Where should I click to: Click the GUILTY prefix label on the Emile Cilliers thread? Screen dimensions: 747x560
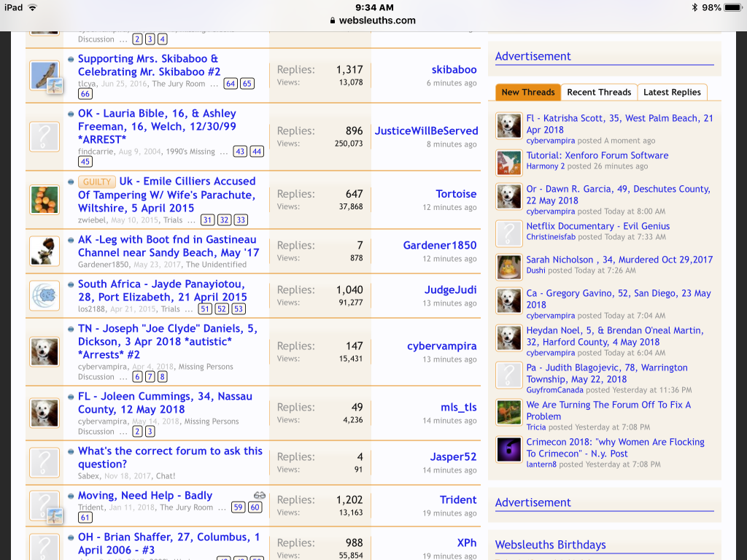(x=97, y=182)
